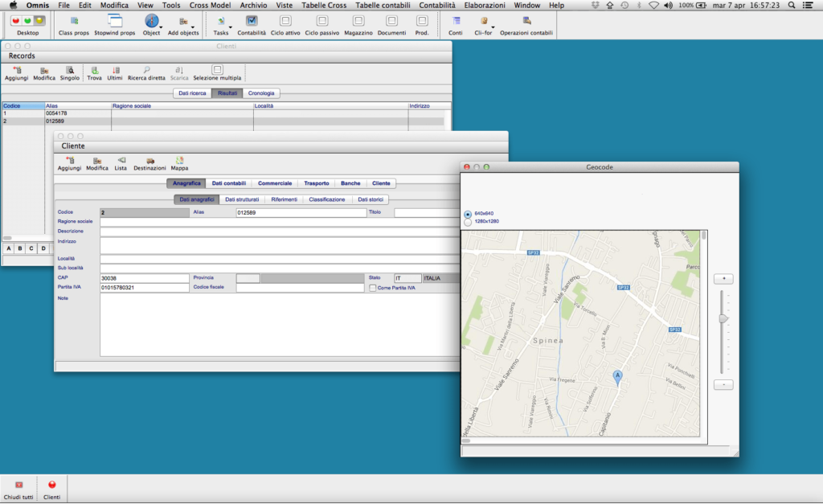Viewport: 823px width, 504px height.
Task: Switch to the Dati contabili tab
Action: coord(227,183)
